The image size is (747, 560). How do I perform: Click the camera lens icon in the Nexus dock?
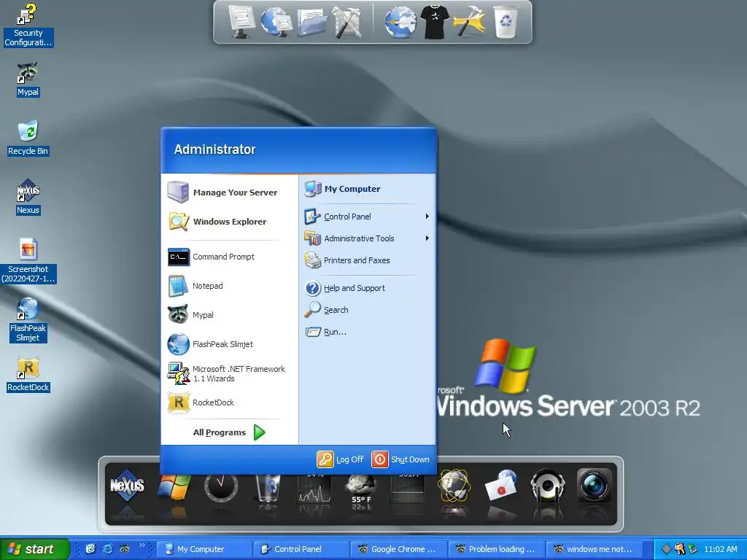(x=594, y=486)
